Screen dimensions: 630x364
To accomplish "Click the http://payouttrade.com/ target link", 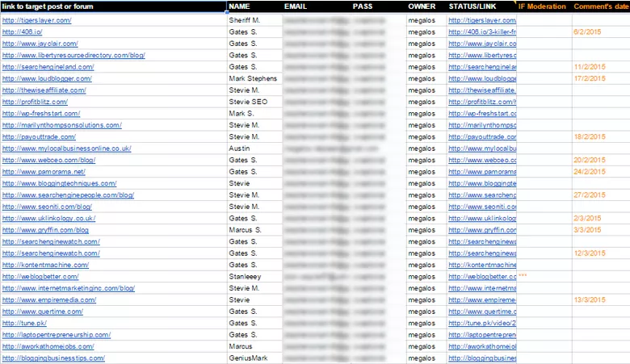I will [x=39, y=136].
